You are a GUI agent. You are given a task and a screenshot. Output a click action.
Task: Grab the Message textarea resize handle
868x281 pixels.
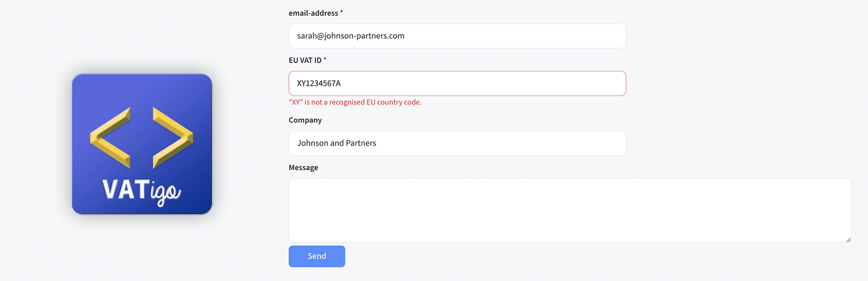[848, 239]
